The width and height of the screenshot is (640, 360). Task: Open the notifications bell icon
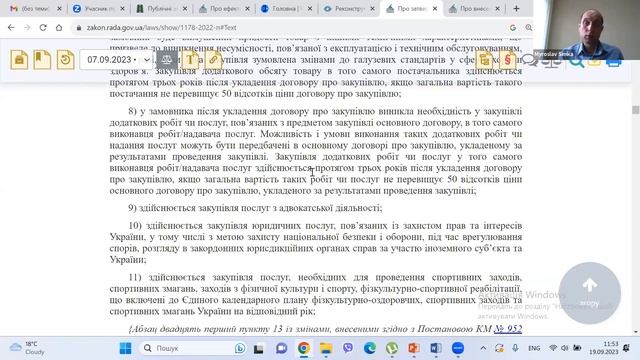626,348
